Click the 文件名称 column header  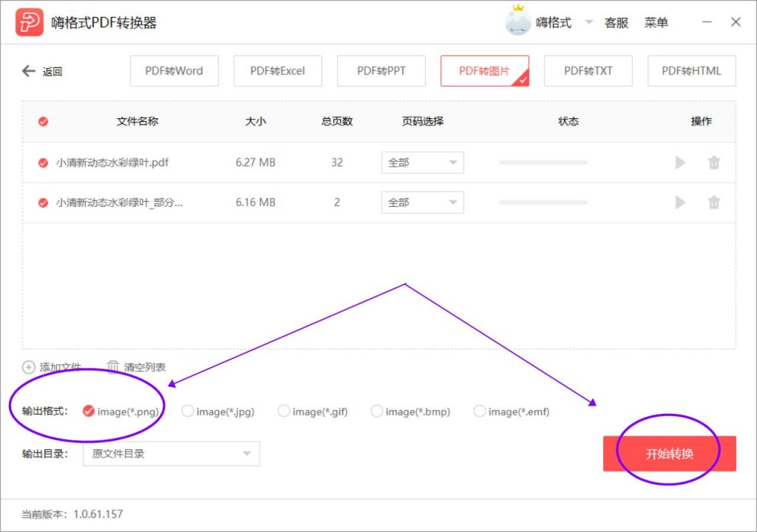click(138, 121)
